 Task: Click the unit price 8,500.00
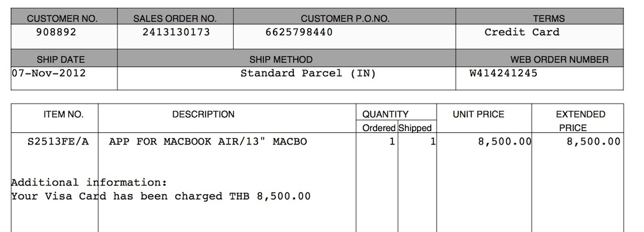[x=505, y=142]
